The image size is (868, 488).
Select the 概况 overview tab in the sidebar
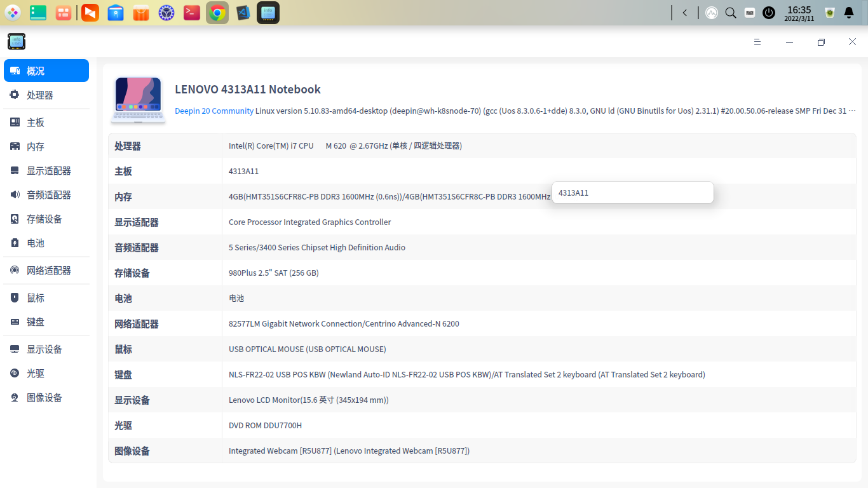(x=46, y=71)
